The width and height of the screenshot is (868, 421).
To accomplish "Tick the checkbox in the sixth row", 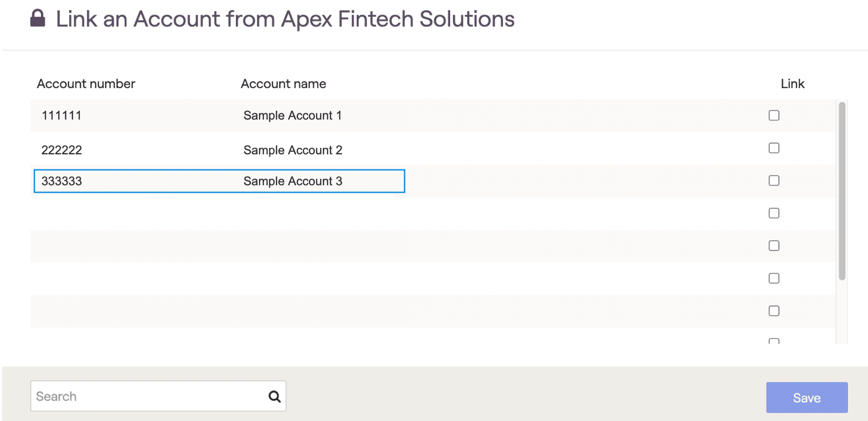I will (x=774, y=279).
